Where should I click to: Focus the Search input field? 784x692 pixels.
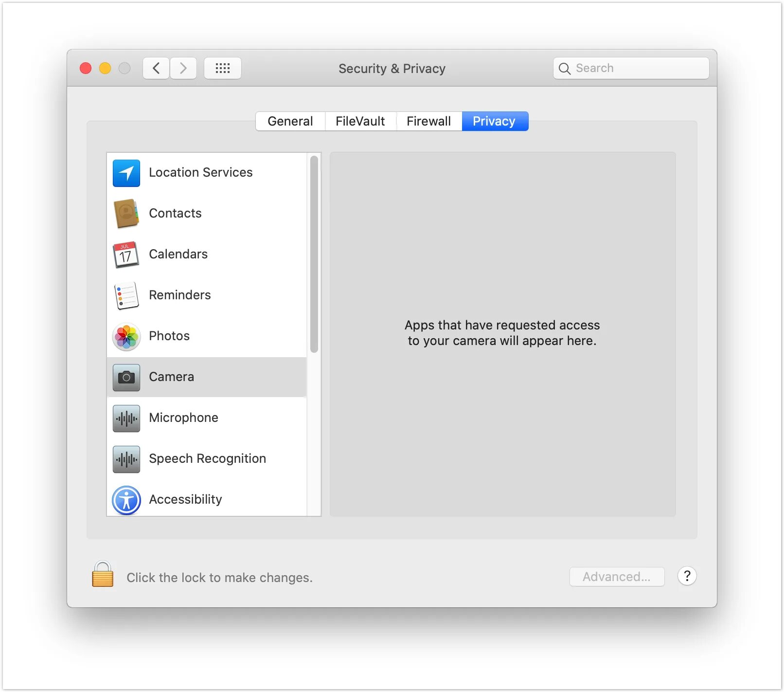click(x=631, y=68)
